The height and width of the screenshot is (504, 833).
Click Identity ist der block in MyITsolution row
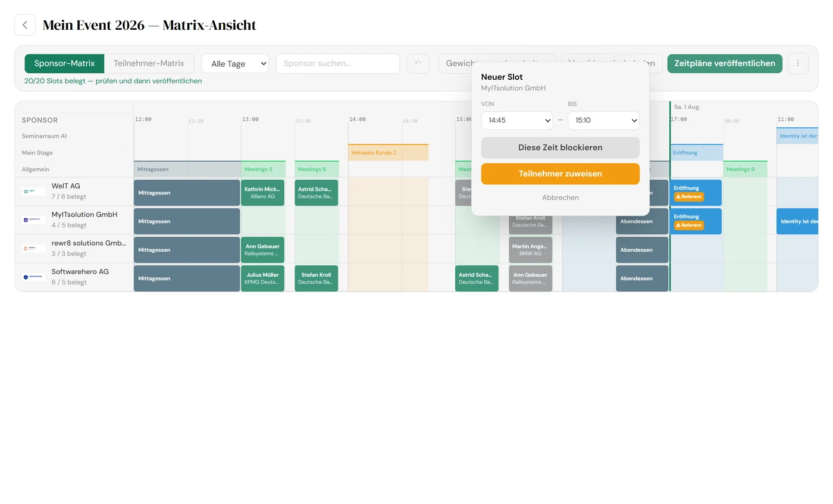click(x=797, y=221)
